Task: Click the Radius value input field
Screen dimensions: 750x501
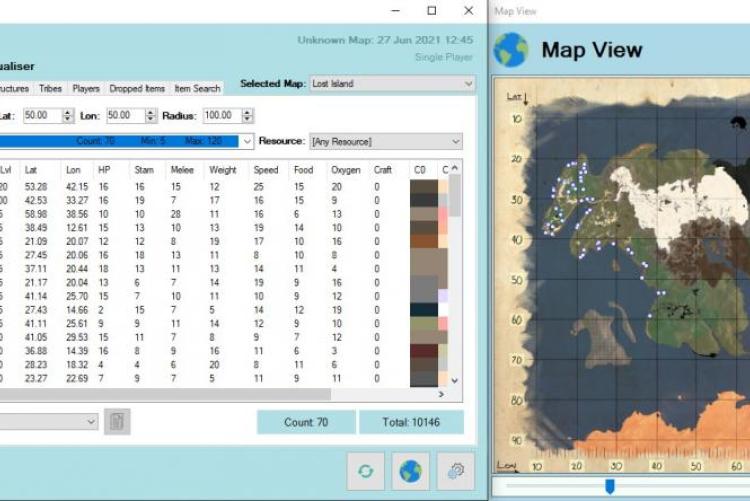Action: click(223, 116)
